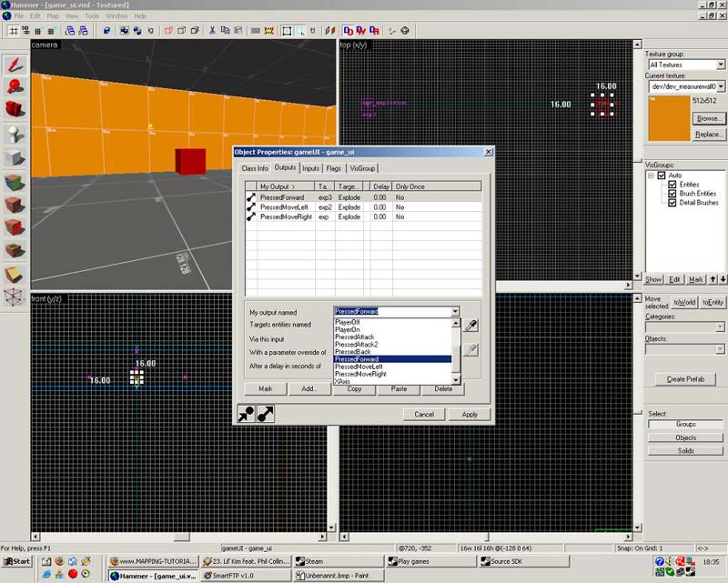Toggle the Auto visgroup checkbox
Image resolution: width=728 pixels, height=583 pixels.
coord(662,176)
